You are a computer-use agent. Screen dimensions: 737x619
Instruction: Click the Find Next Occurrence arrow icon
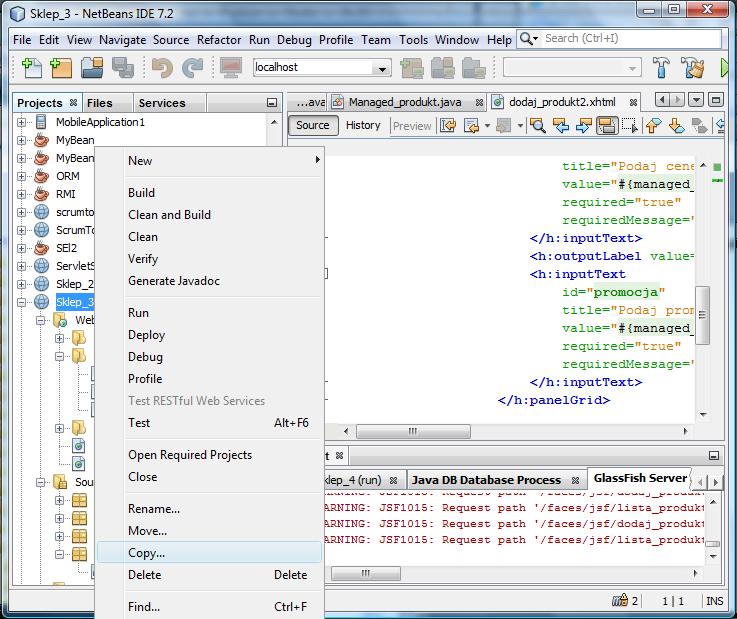(x=583, y=125)
